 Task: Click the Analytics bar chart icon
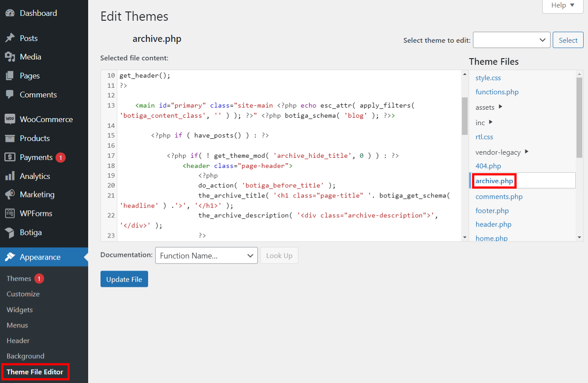tap(10, 175)
